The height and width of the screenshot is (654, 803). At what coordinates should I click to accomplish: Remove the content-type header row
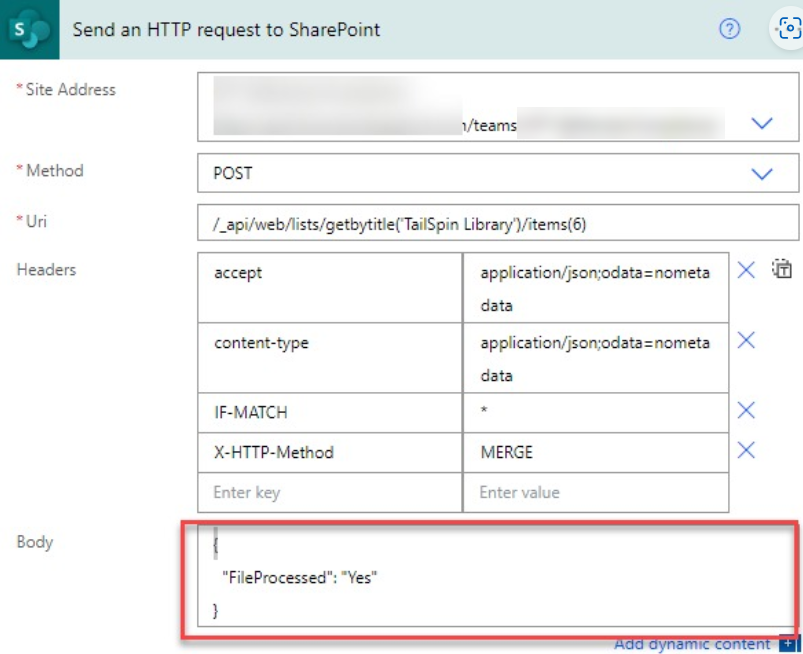(745, 340)
